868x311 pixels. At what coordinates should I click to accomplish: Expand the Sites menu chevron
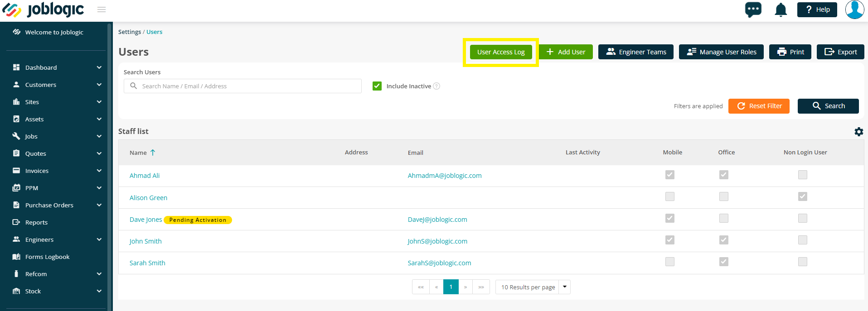[x=99, y=102]
